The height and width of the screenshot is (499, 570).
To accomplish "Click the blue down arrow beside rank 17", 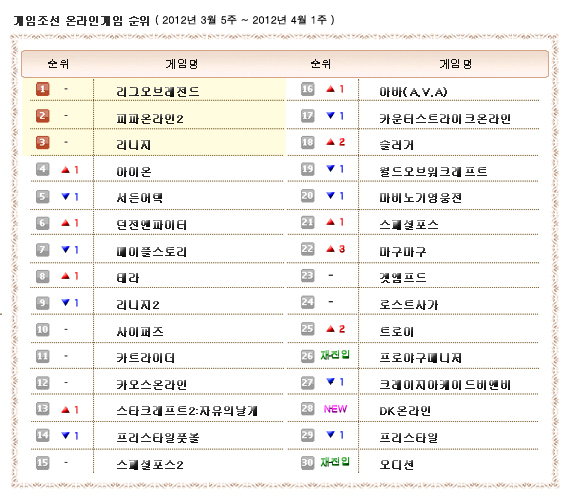I will (x=330, y=116).
